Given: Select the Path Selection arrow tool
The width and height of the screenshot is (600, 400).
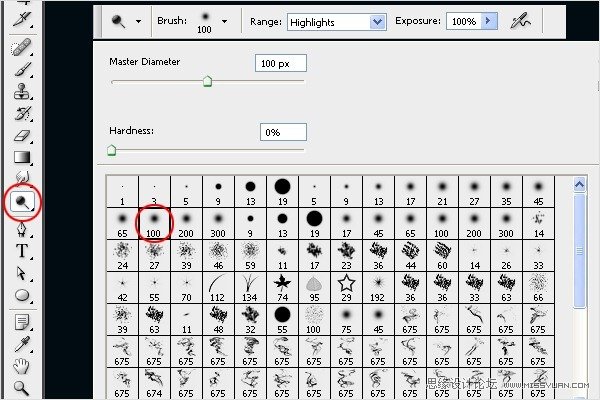Looking at the screenshot, I should pyautogui.click(x=22, y=273).
